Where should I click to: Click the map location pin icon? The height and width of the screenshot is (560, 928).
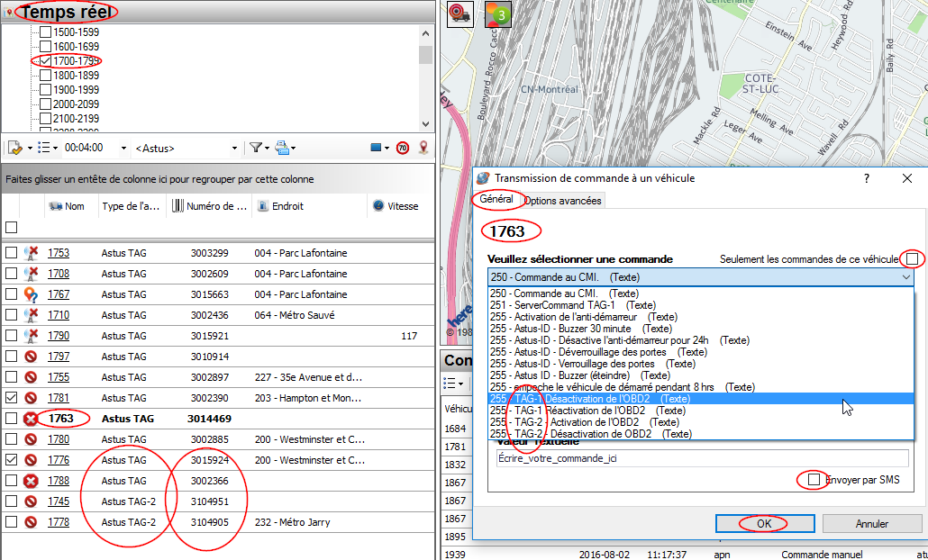(423, 148)
